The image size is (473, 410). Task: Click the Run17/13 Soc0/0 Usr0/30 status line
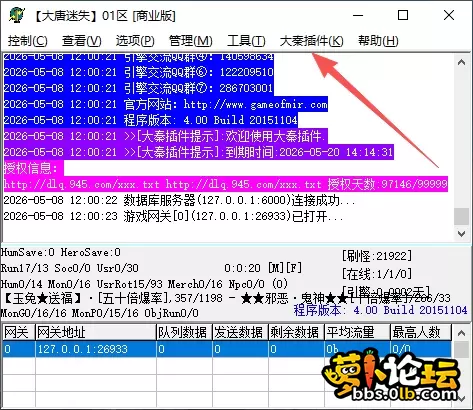point(70,268)
